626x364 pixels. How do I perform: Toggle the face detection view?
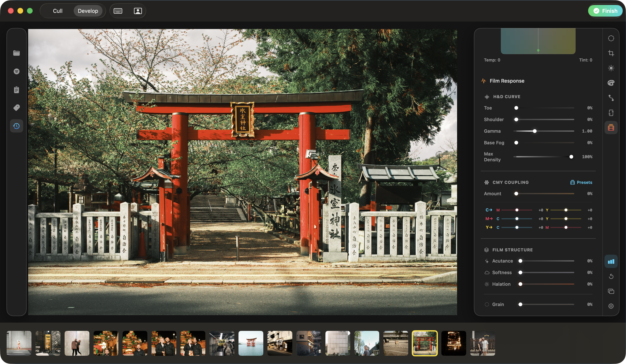coord(137,11)
